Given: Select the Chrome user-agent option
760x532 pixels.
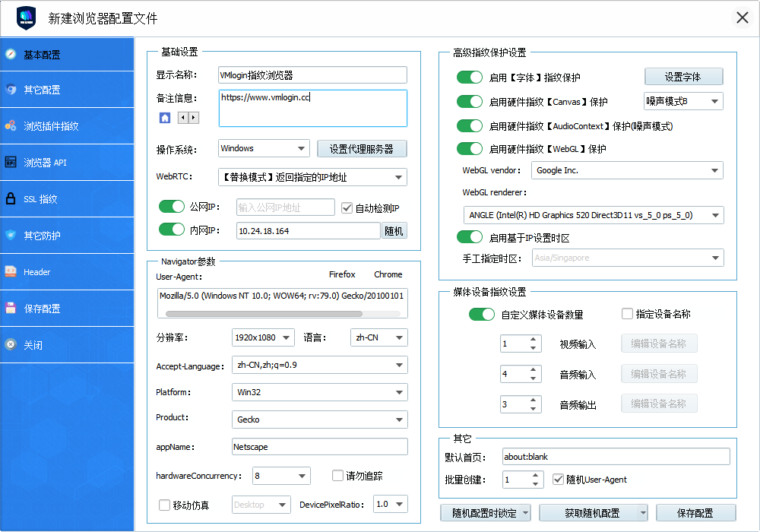Looking at the screenshot, I should coord(388,274).
